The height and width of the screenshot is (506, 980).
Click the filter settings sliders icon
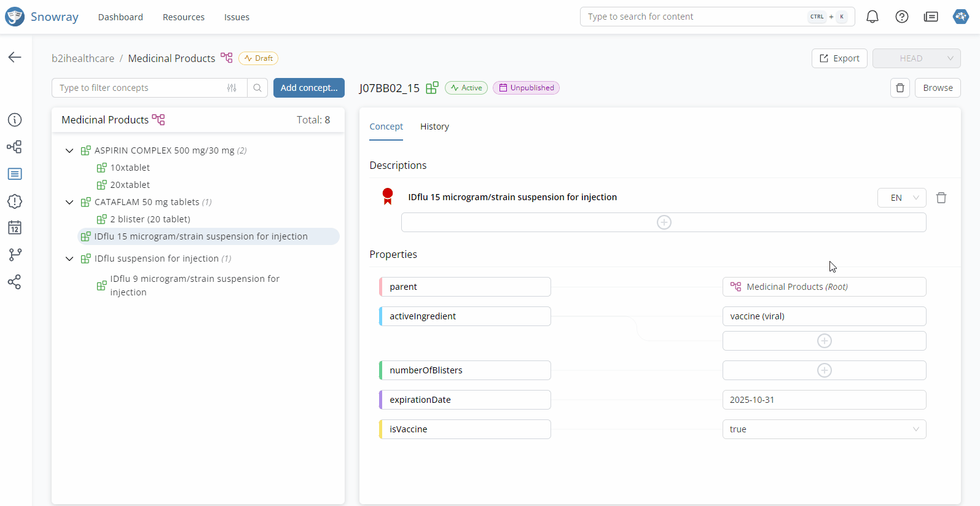(x=232, y=88)
